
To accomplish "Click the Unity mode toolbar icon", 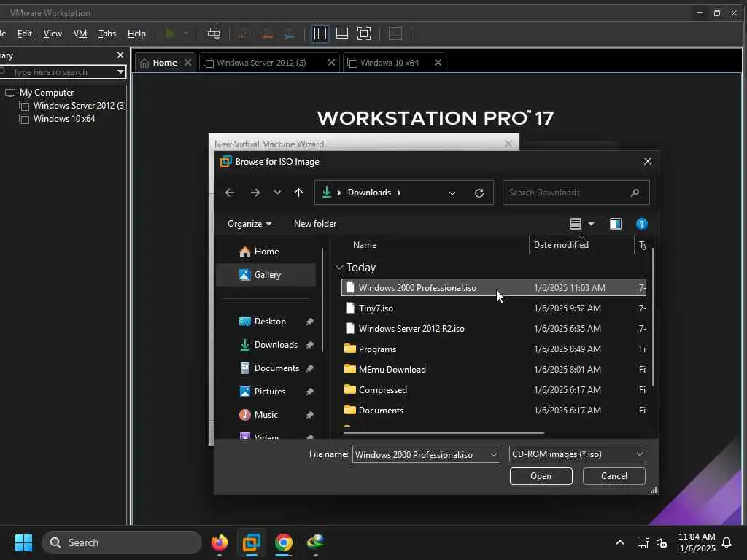I will click(x=395, y=34).
